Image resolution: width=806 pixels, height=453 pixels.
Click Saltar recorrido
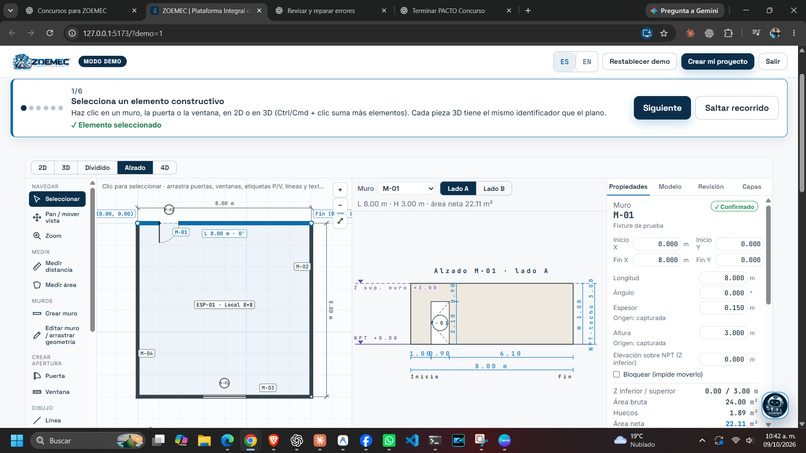[737, 108]
